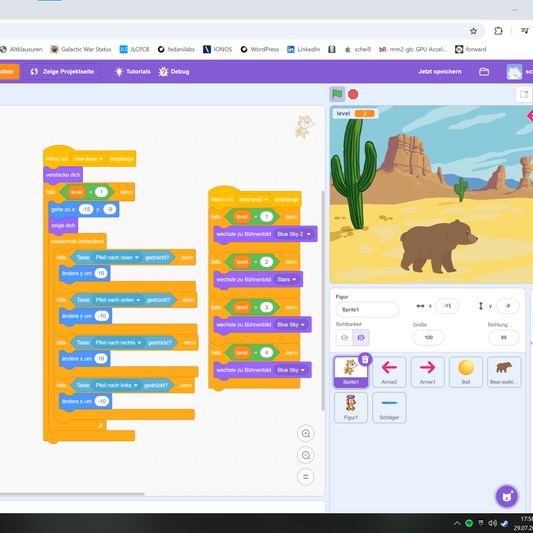The width and height of the screenshot is (533, 533).
Task: Hide the sprite using crossed-eye icon
Action: point(361,338)
